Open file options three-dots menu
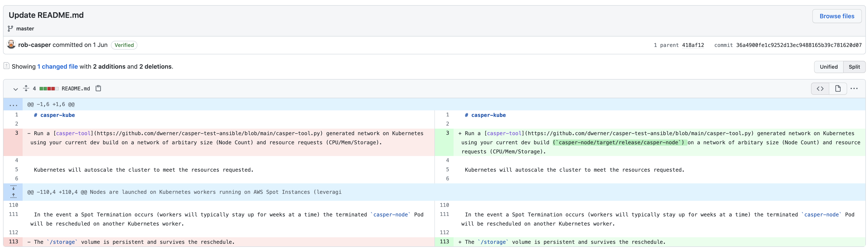The width and height of the screenshot is (868, 249). tap(854, 88)
